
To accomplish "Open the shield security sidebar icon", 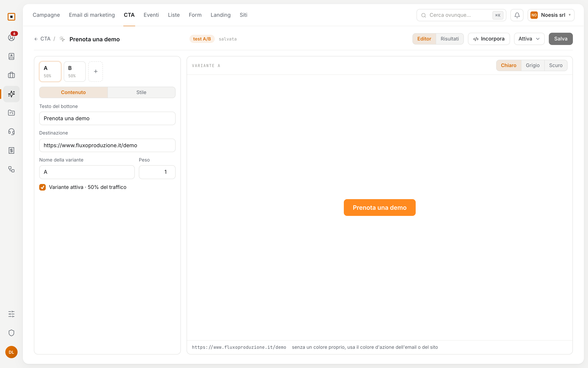I will 11,333.
